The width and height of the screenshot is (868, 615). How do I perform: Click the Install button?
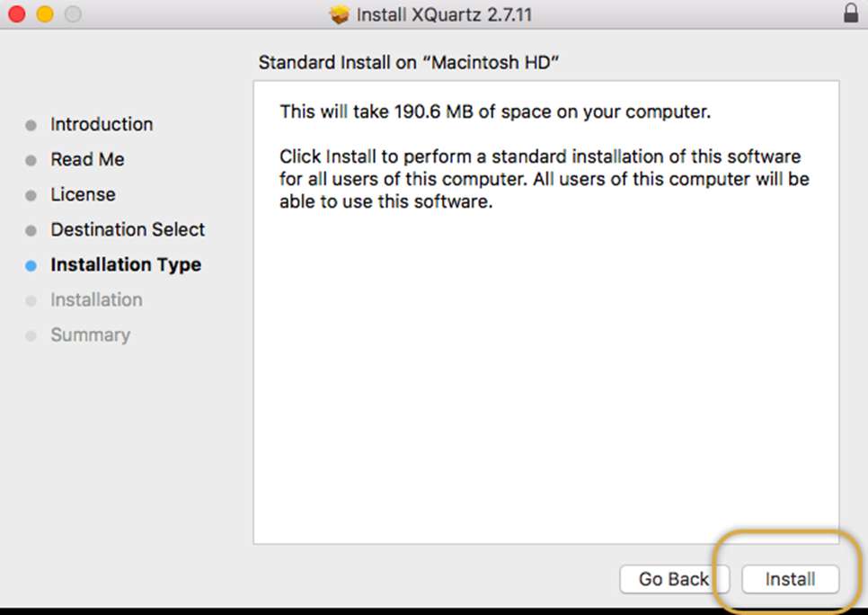[x=790, y=580]
